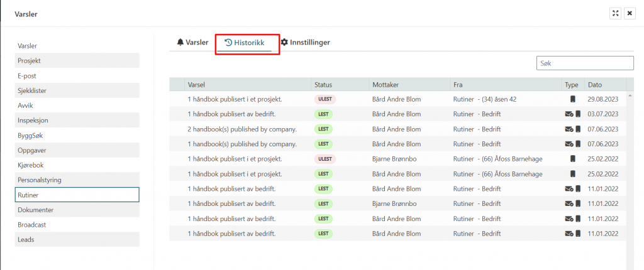
Task: Click the scrollbar up arrow in table
Action: pos(630,95)
